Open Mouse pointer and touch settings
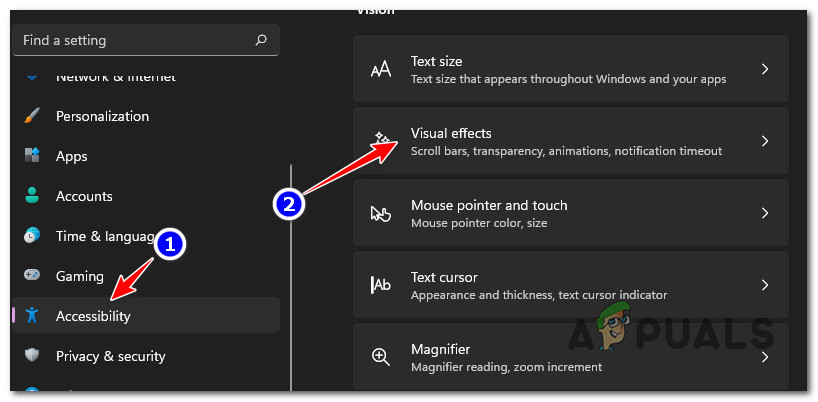Screen dimensions: 818x402 click(571, 213)
